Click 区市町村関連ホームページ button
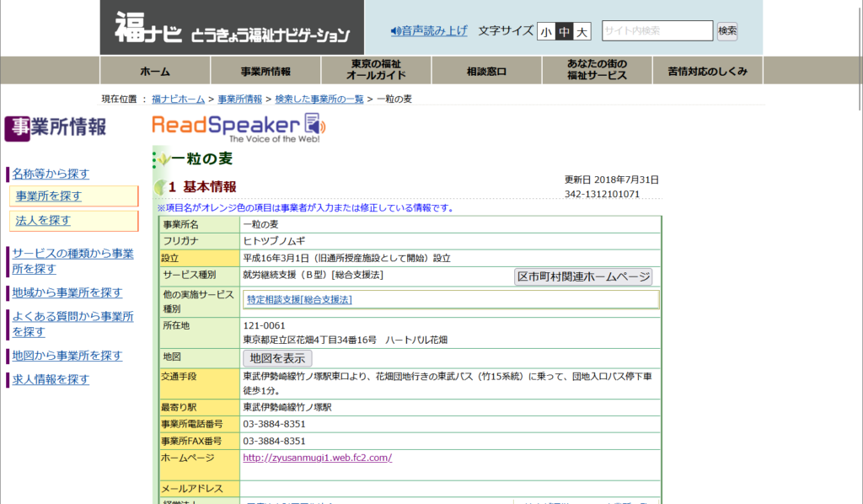The height and width of the screenshot is (504, 863). click(583, 276)
